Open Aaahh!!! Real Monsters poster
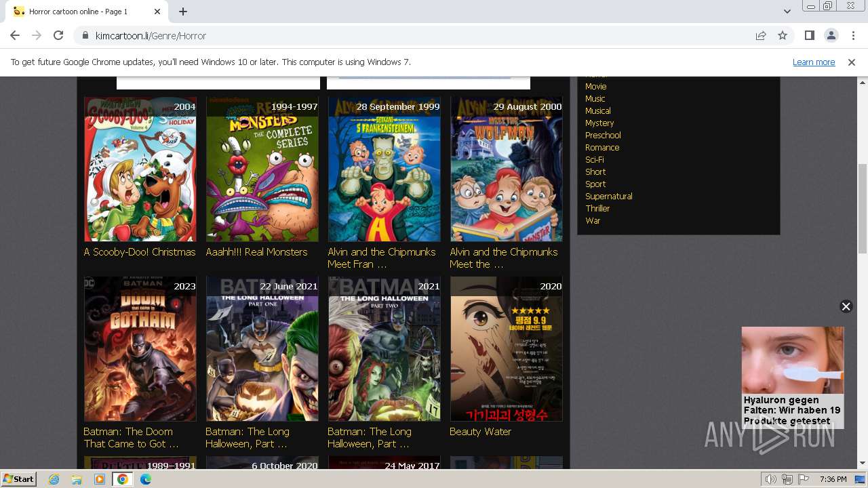Viewport: 868px width, 488px height. (x=262, y=169)
